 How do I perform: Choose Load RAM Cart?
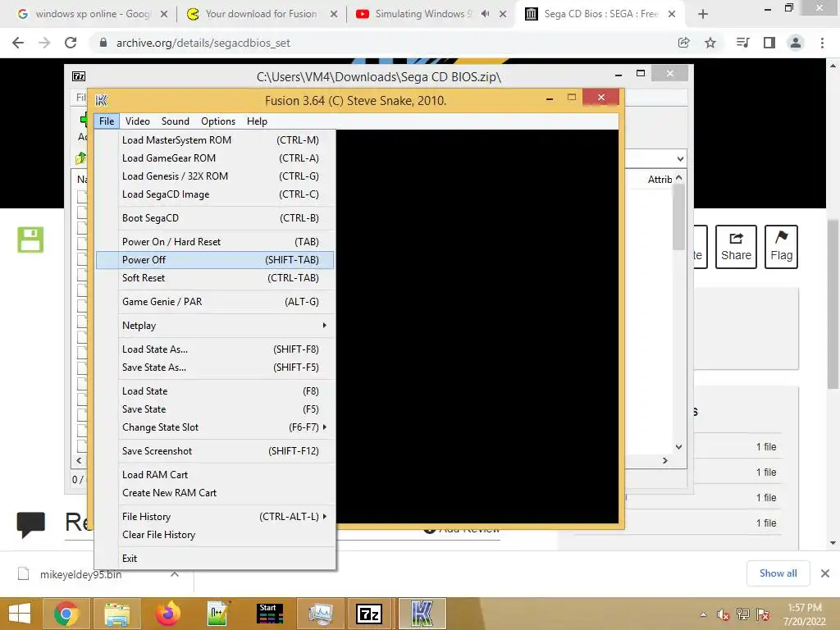(x=215, y=475)
